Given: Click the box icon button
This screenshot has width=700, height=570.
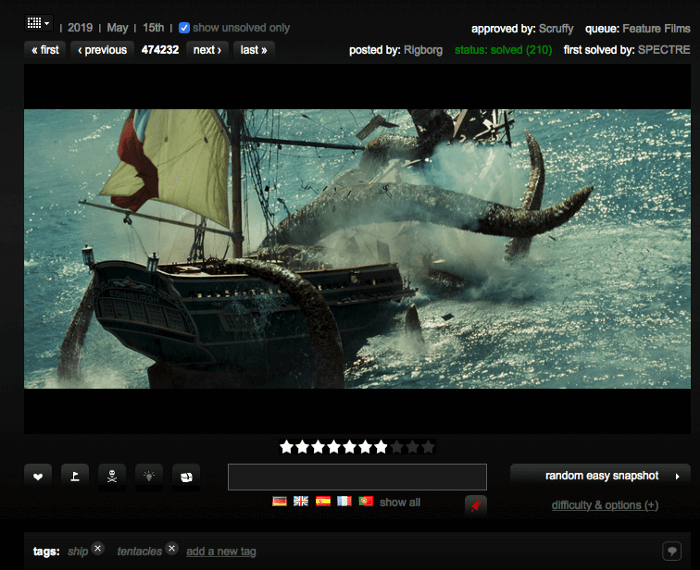Looking at the screenshot, I should [186, 477].
